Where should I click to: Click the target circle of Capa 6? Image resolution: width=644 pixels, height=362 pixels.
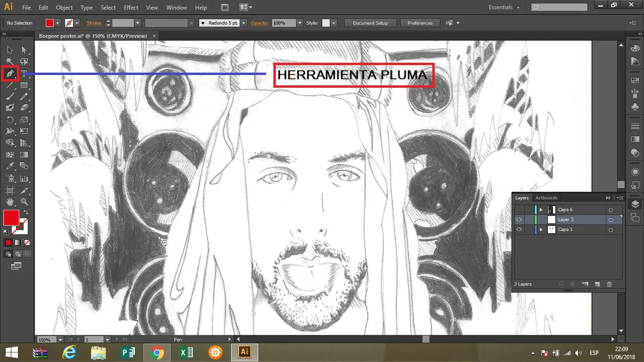click(610, 210)
